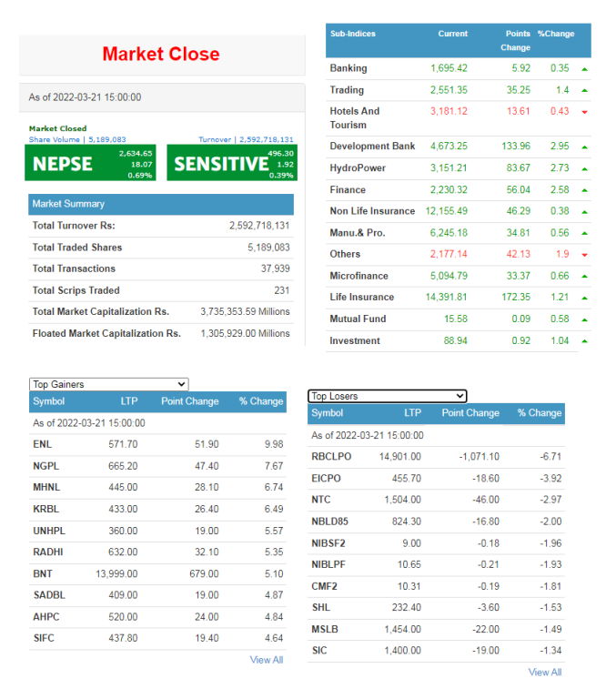Click the green SENSITIVE index box
Viewport: 616px width, 699px height.
232,163
